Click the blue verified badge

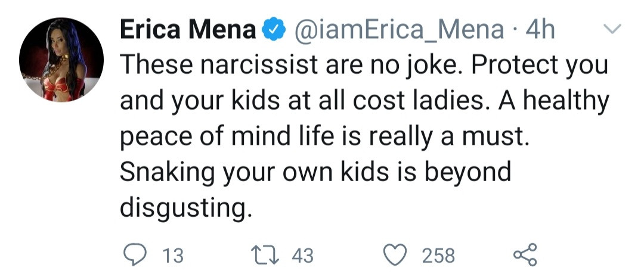tap(274, 31)
